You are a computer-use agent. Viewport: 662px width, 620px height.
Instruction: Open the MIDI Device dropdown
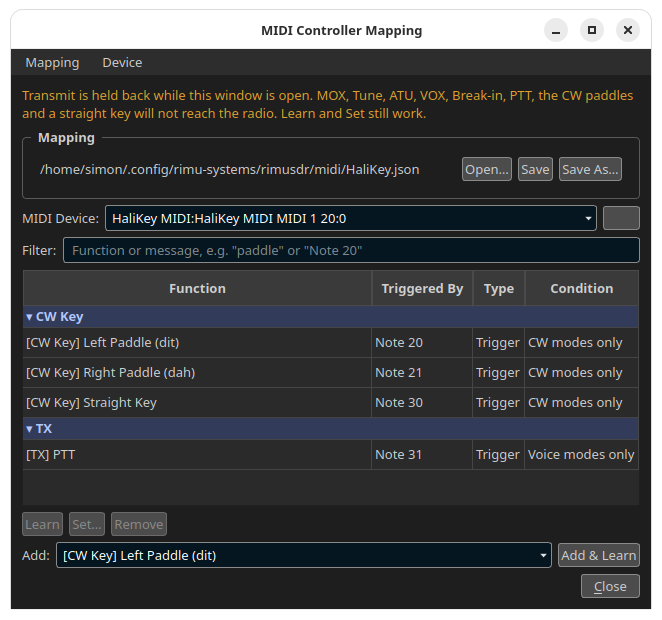pyautogui.click(x=350, y=218)
